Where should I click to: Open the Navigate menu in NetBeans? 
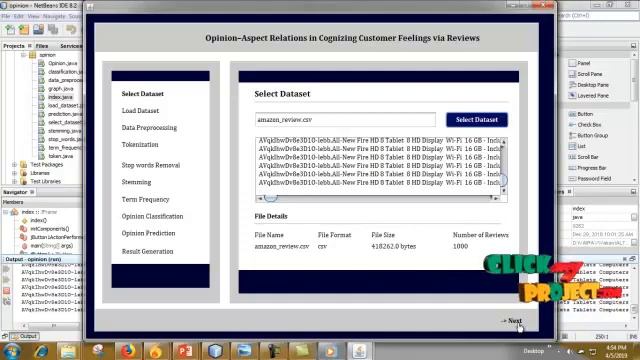[54, 16]
